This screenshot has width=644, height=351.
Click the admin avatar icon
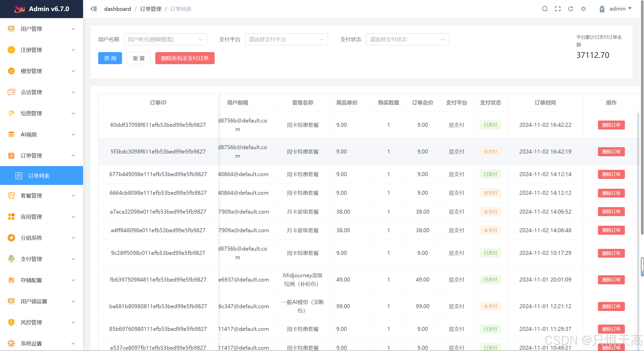602,9
